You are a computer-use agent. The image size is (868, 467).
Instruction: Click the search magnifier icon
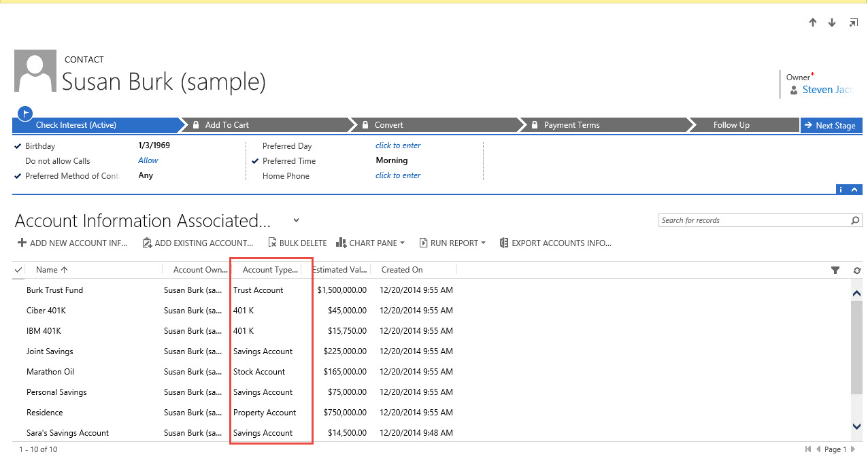point(855,220)
